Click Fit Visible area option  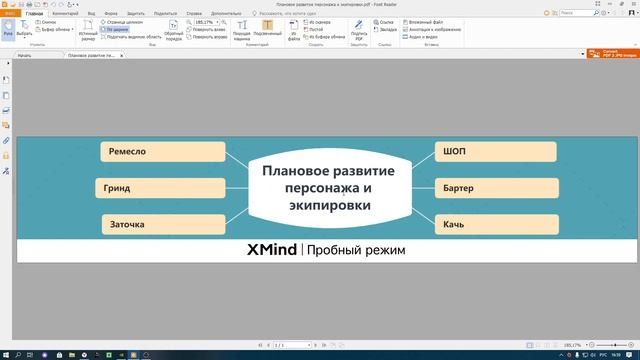(x=131, y=37)
